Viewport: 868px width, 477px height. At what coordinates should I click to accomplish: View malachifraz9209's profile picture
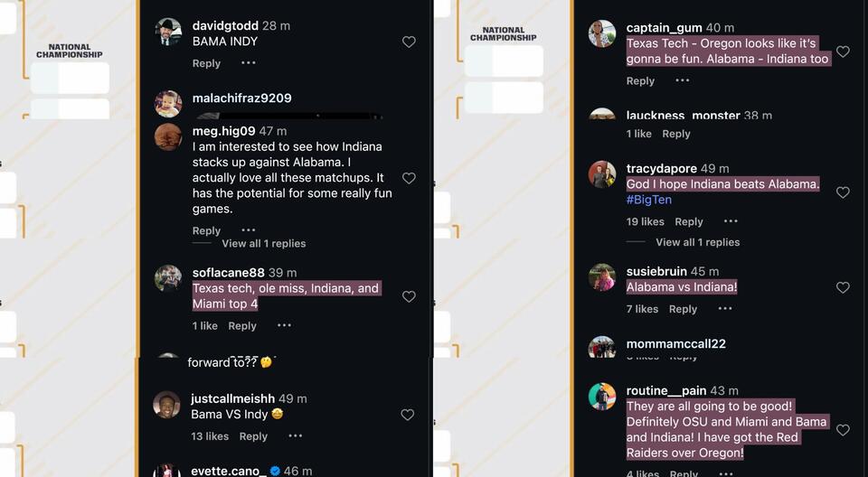[x=168, y=104]
